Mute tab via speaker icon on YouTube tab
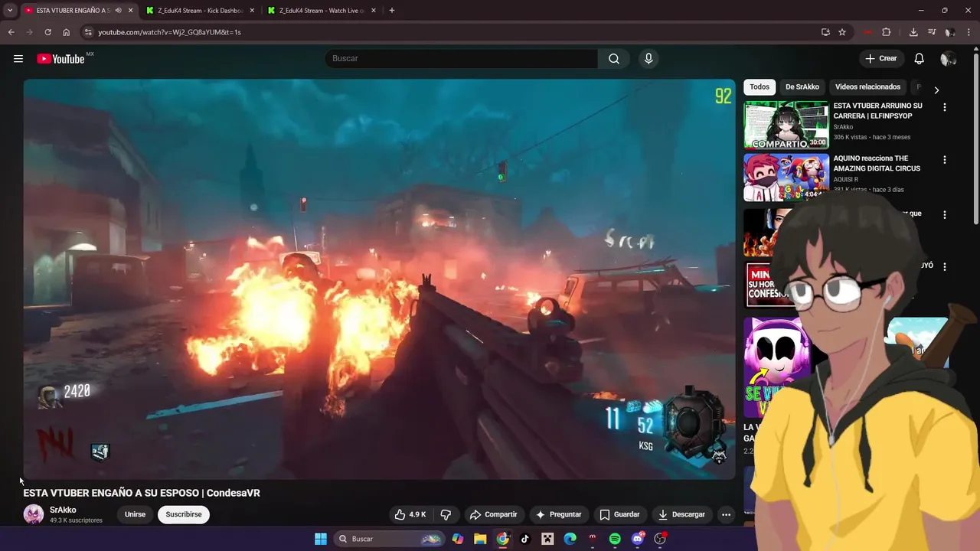980x551 pixels. coord(118,11)
